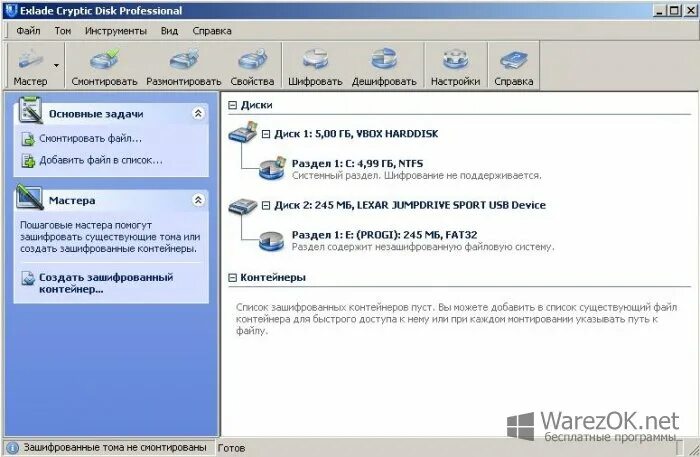Select Раздел 1: E: (PROGI) FAT32 row
Viewport: 700px width, 457px height.
(x=384, y=235)
